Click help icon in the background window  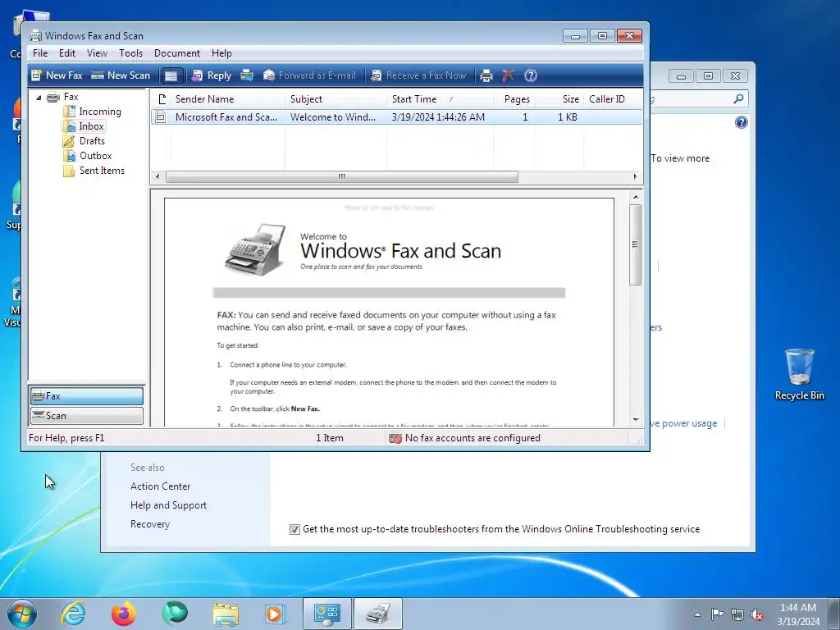point(741,123)
